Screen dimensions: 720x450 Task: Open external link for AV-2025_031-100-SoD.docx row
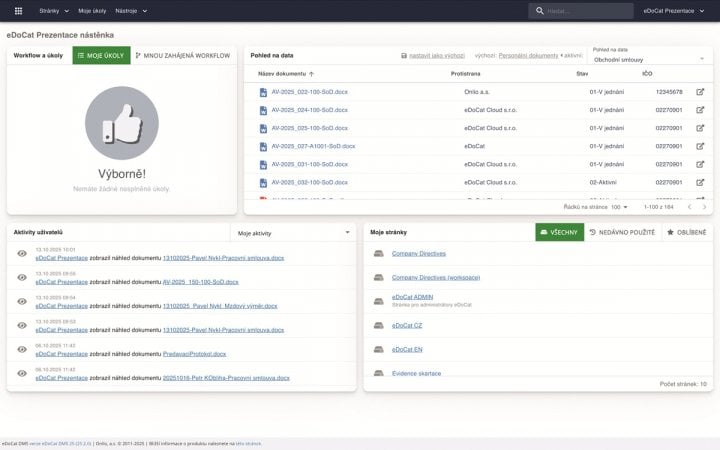[700, 164]
